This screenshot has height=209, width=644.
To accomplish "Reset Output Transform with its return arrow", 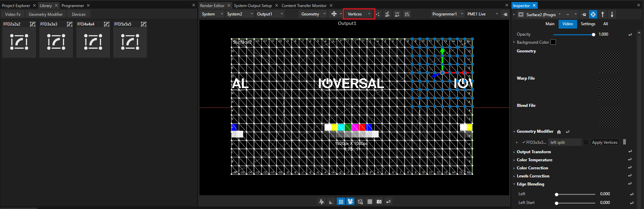I will 630,152.
